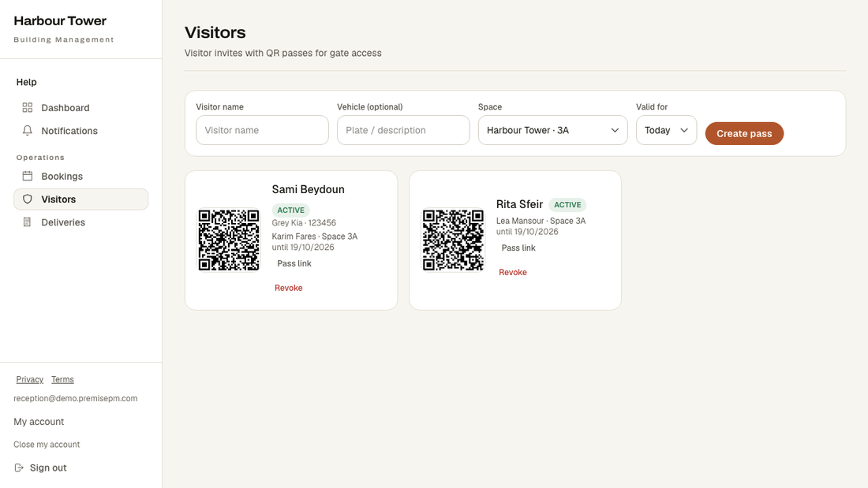Open the Privacy link in the sidebar footer
This screenshot has height=488, width=868.
pyautogui.click(x=29, y=379)
